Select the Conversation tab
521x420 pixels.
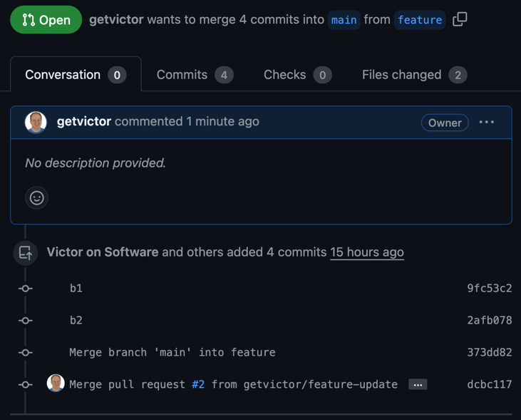tap(75, 74)
